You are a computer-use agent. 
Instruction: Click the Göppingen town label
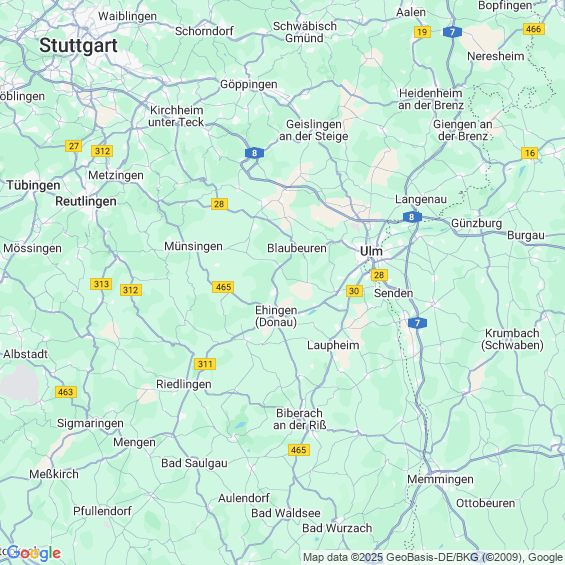click(x=249, y=85)
